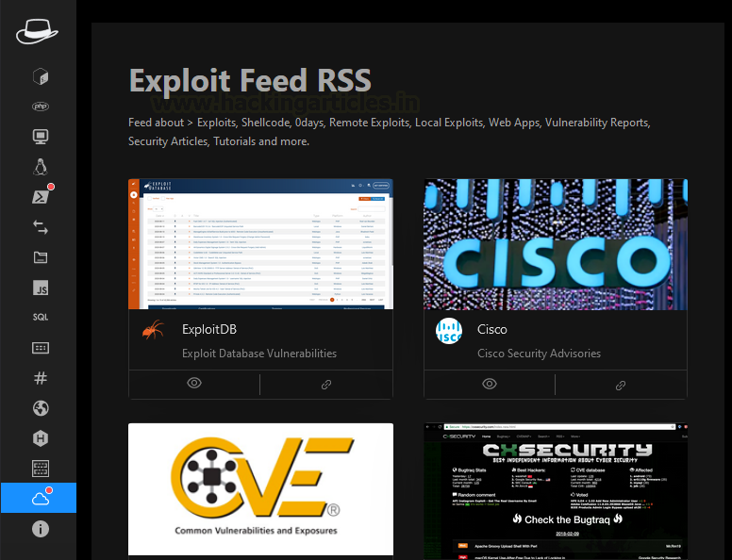Click the ExploitDB website screenshot thumbnail

(x=260, y=244)
